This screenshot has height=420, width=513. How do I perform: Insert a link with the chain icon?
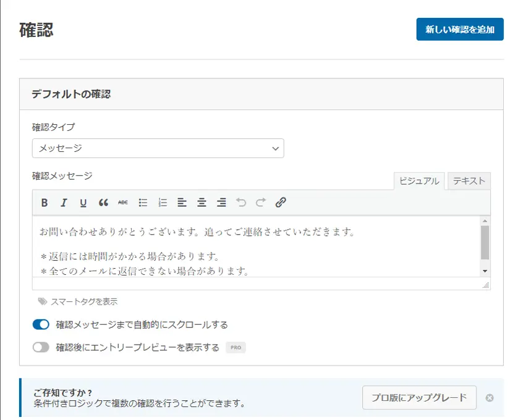(281, 203)
